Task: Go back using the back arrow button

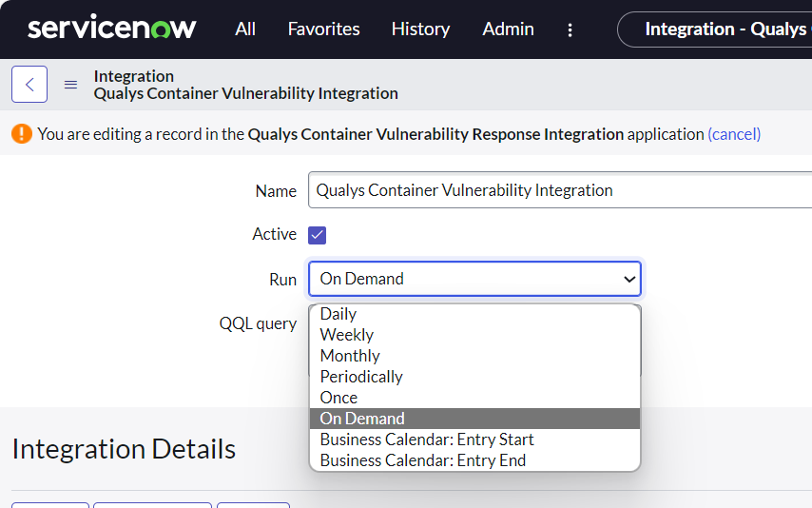Action: point(29,84)
